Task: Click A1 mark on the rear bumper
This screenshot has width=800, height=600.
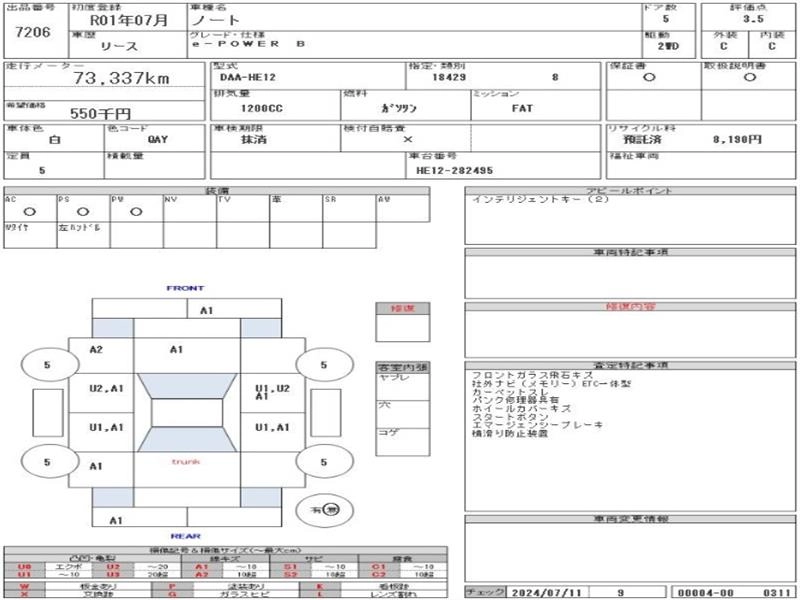Action: [116, 520]
